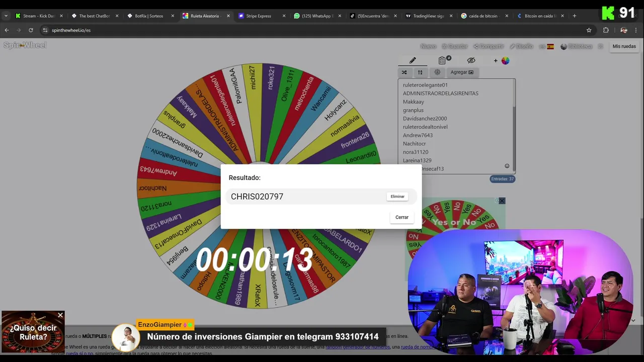Close the ¿Quiso decir Ruleta? popup
This screenshot has width=644, height=362.
pyautogui.click(x=60, y=315)
